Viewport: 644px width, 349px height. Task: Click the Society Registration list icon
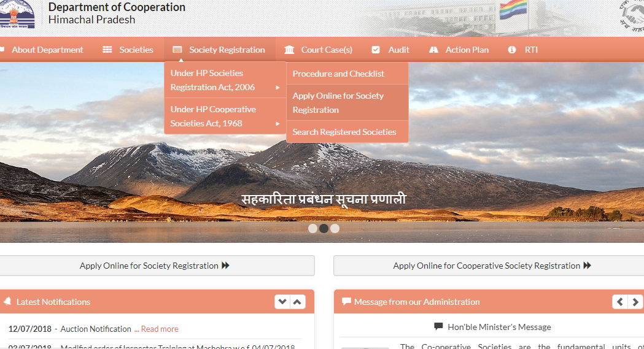177,50
